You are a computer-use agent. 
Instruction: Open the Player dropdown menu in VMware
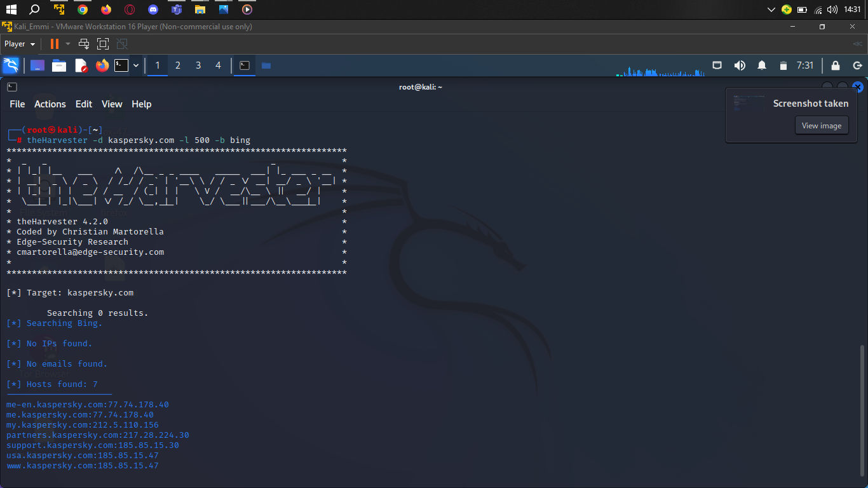(20, 44)
